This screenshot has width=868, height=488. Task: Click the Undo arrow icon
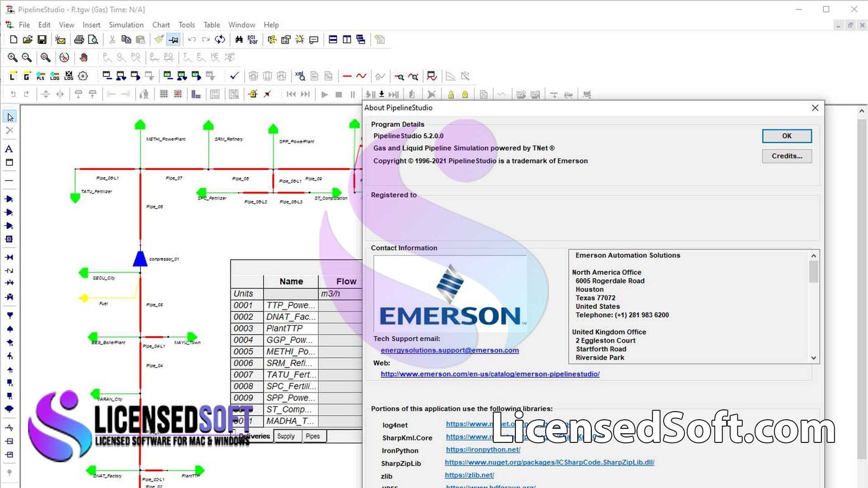click(192, 40)
